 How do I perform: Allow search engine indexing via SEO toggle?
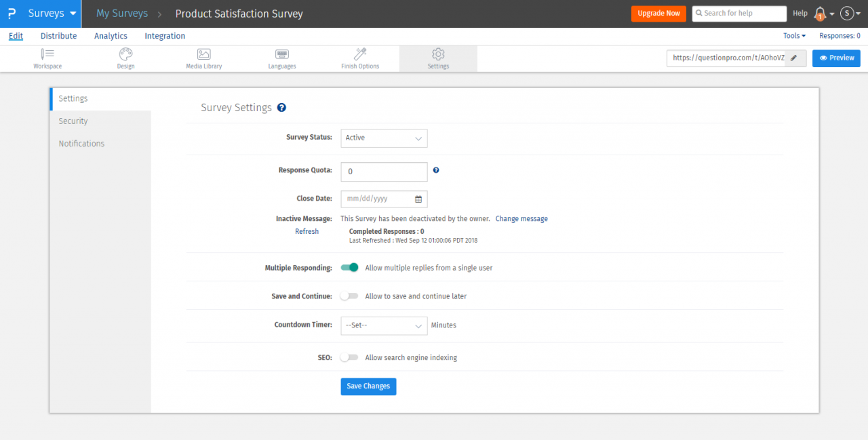(349, 357)
